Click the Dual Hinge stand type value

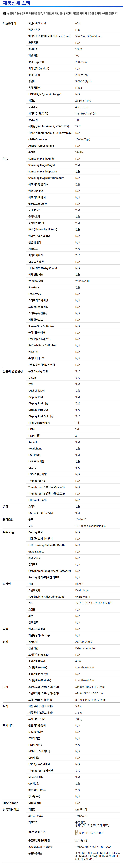coord(82,590)
